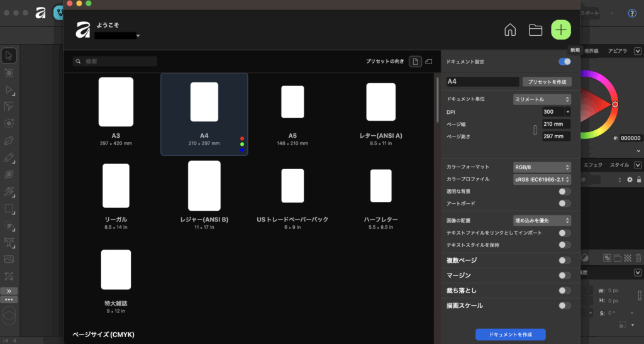Enable the 透明な背景 toggle
Viewport: 644px width, 344px height.
(565, 191)
